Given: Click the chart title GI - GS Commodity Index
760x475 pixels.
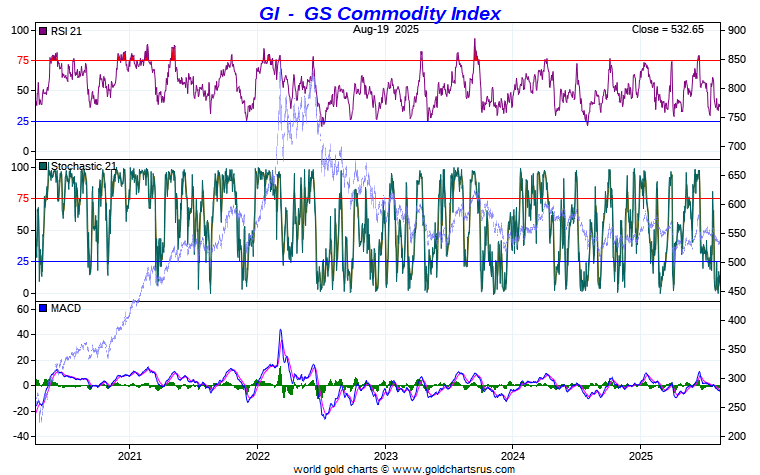Looking at the screenshot, I should pyautogui.click(x=380, y=13).
